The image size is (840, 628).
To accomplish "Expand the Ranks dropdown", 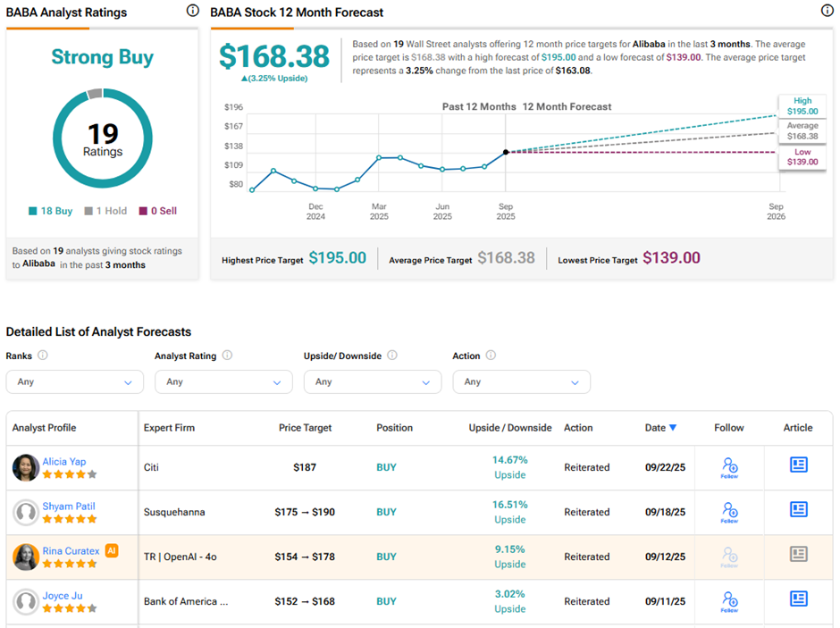I will click(74, 381).
